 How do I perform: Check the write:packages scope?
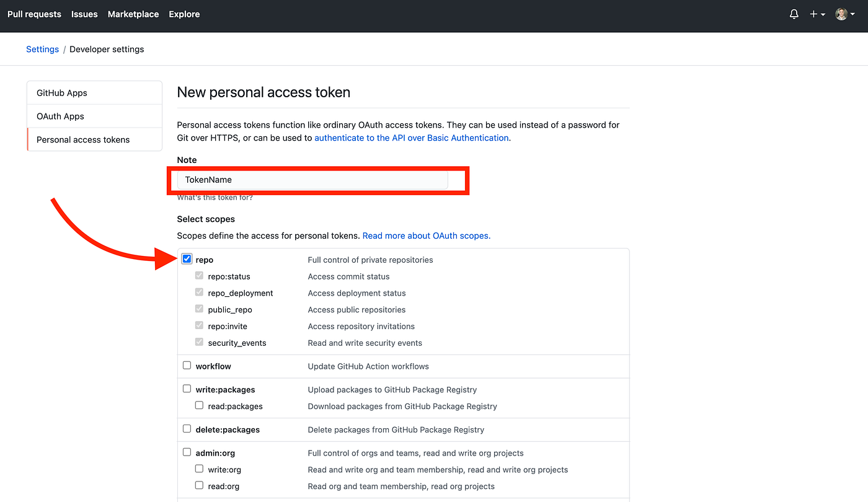click(x=187, y=388)
